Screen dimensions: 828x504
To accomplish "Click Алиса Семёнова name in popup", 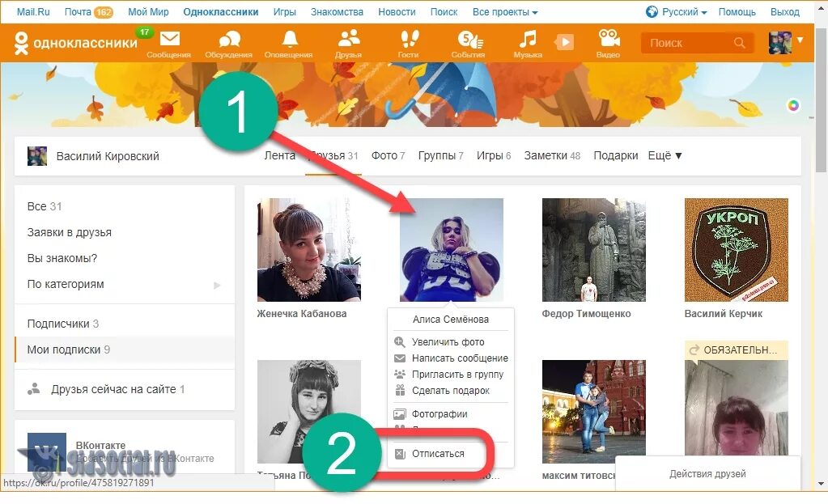I will [x=451, y=320].
